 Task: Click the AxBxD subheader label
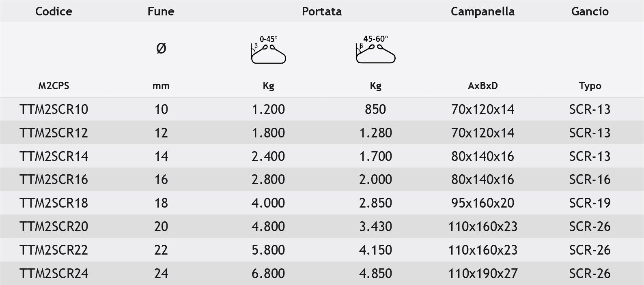click(482, 86)
